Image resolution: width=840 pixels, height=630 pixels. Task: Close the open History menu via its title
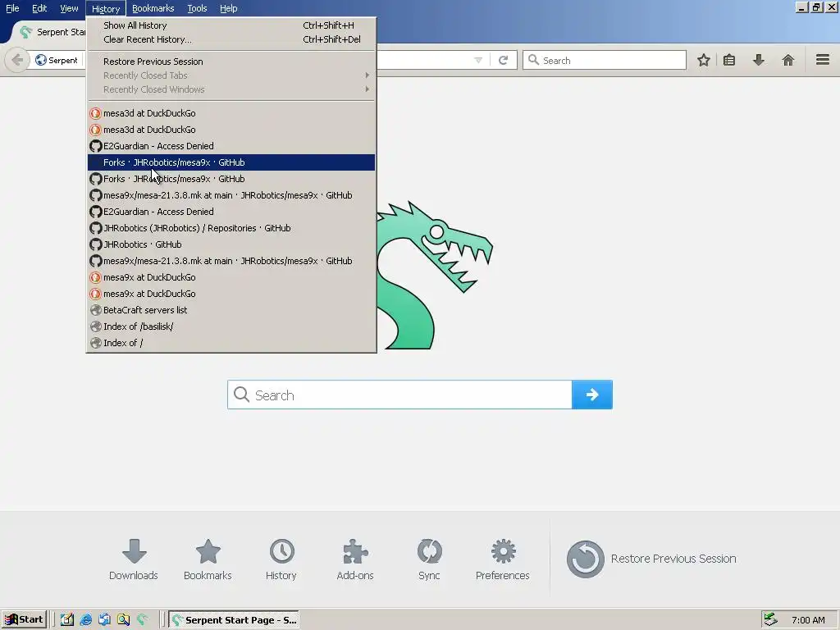click(x=106, y=8)
